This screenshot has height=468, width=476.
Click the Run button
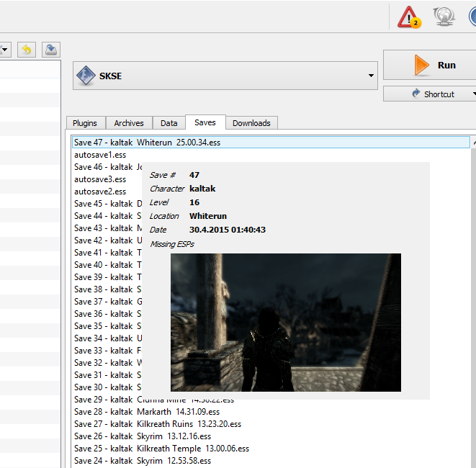click(430, 65)
